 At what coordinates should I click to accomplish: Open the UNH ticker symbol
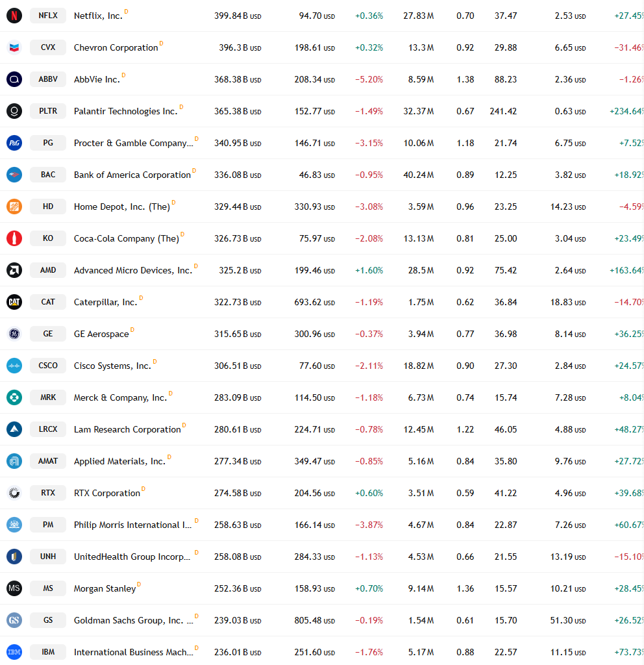pyautogui.click(x=48, y=557)
